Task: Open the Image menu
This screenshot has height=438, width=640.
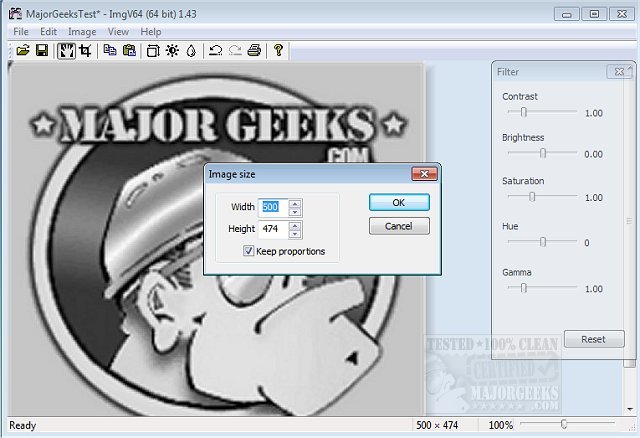Action: (82, 31)
